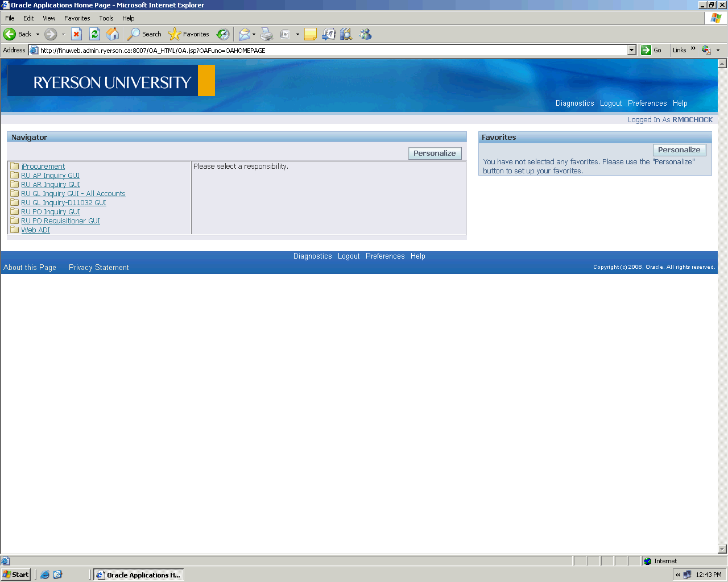Open the Back button history dropdown arrow
The width and height of the screenshot is (728, 582).
tap(38, 34)
